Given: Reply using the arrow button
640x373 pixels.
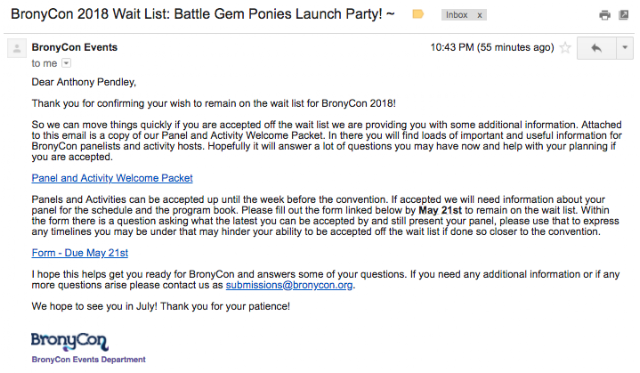Looking at the screenshot, I should point(596,48).
